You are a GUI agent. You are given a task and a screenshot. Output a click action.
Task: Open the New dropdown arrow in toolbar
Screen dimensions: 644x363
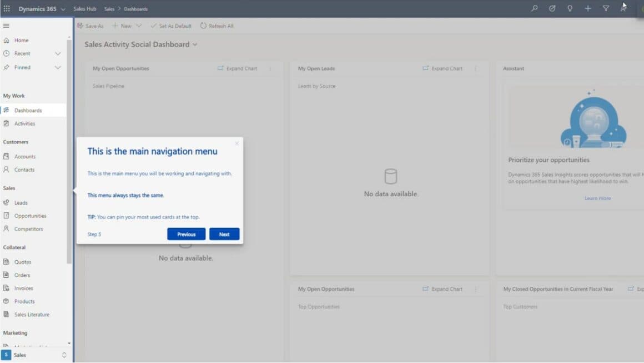click(x=139, y=26)
